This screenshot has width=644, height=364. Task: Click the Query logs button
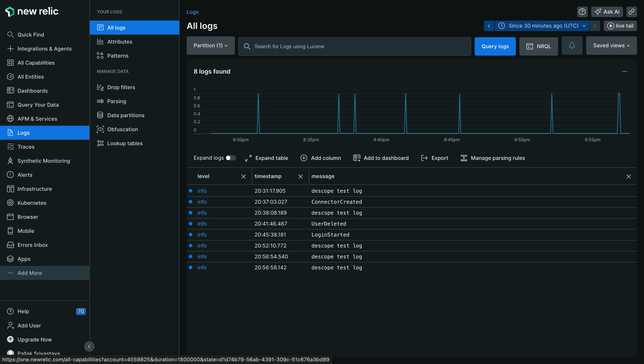click(x=495, y=46)
